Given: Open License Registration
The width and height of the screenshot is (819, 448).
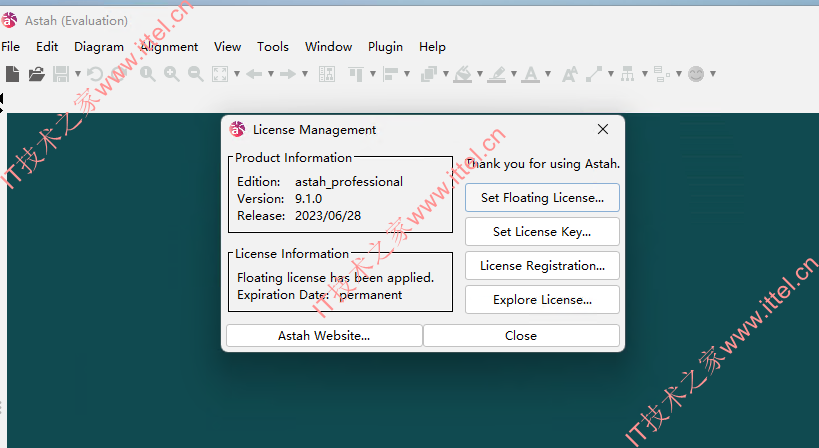Looking at the screenshot, I should point(542,265).
